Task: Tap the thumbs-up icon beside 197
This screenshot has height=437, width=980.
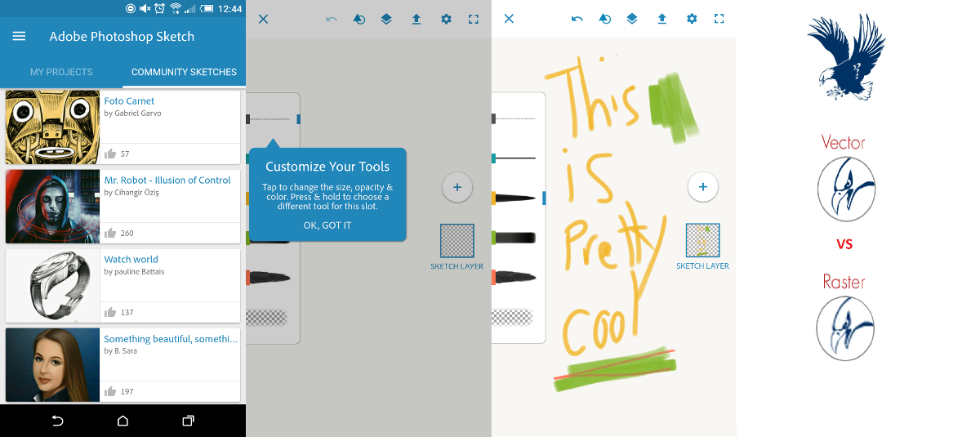Action: [x=111, y=391]
